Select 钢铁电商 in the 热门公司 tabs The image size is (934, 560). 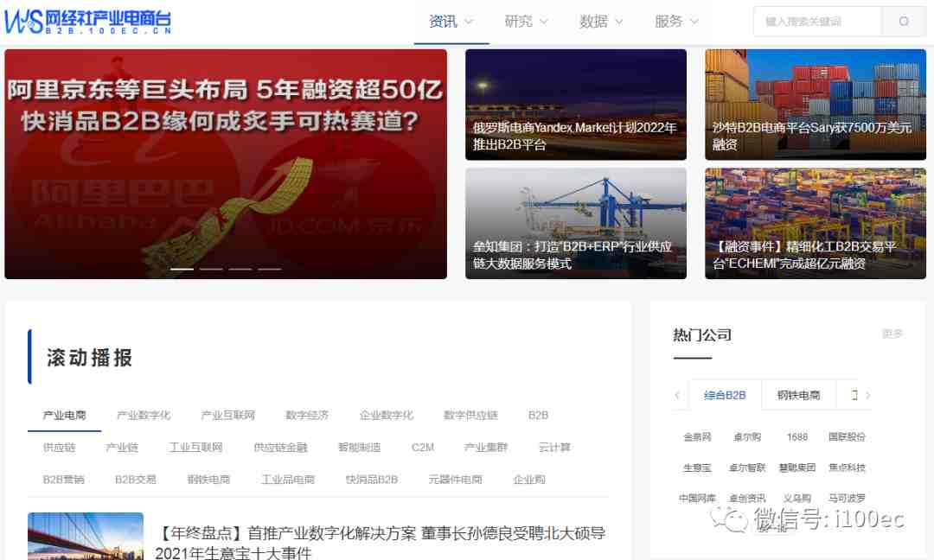pyautogui.click(x=799, y=395)
